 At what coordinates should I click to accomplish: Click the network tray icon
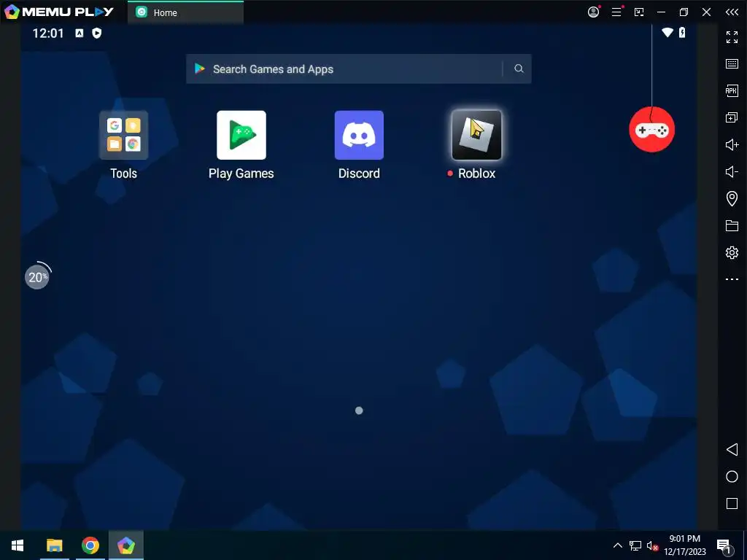635,545
